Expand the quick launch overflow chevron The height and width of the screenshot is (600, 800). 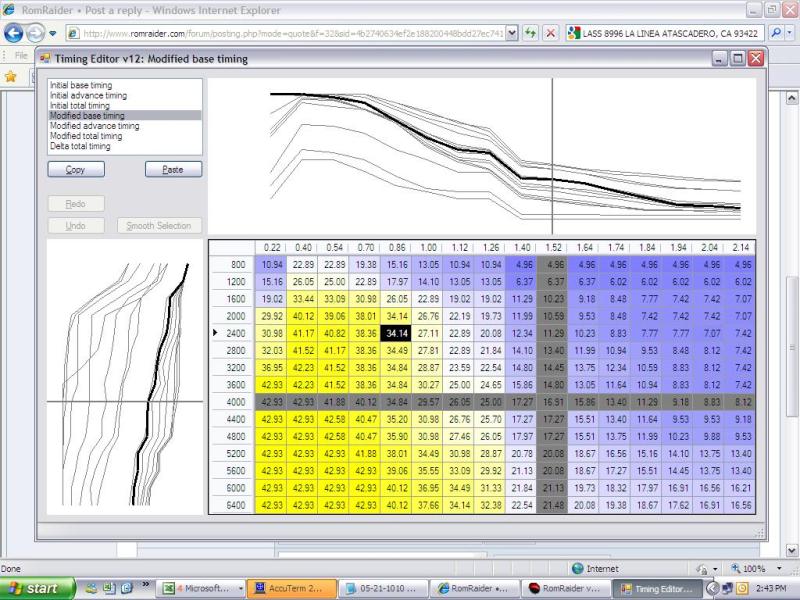(x=146, y=584)
